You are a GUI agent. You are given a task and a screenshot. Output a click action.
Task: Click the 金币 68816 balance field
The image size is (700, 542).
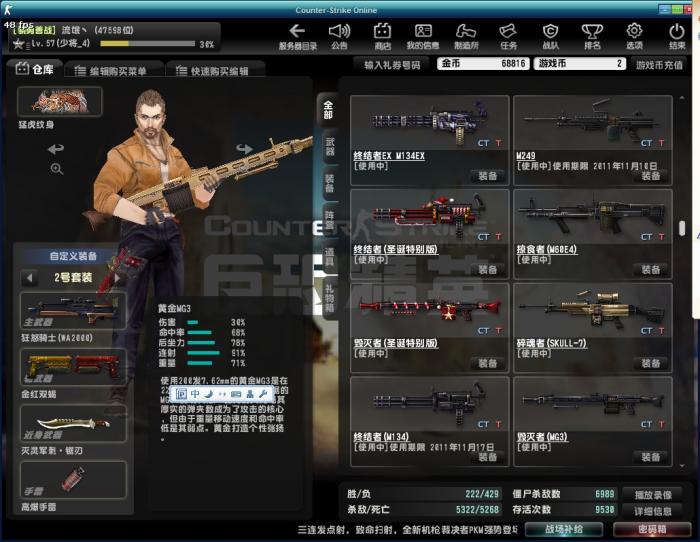pos(483,63)
